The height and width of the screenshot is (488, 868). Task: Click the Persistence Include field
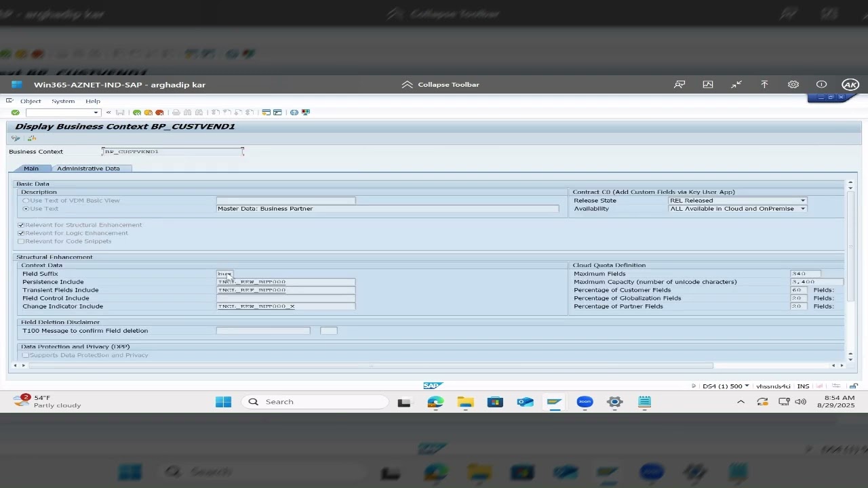pos(285,282)
